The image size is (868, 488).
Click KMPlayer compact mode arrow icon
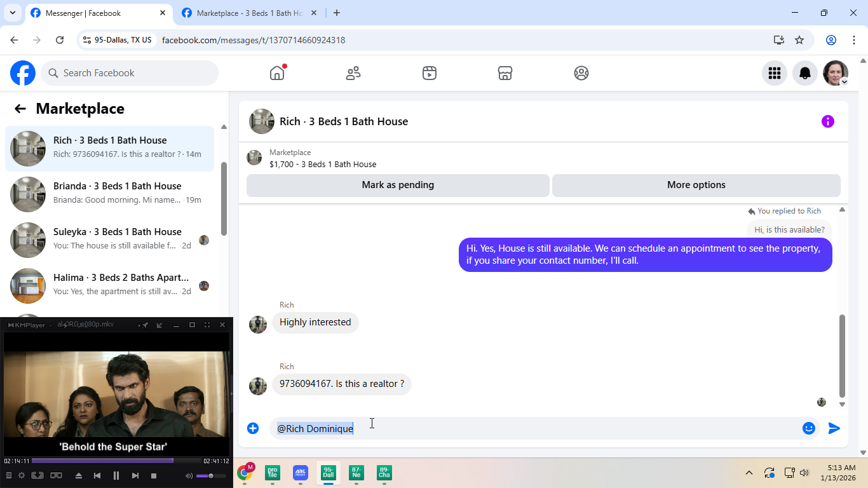coord(159,325)
